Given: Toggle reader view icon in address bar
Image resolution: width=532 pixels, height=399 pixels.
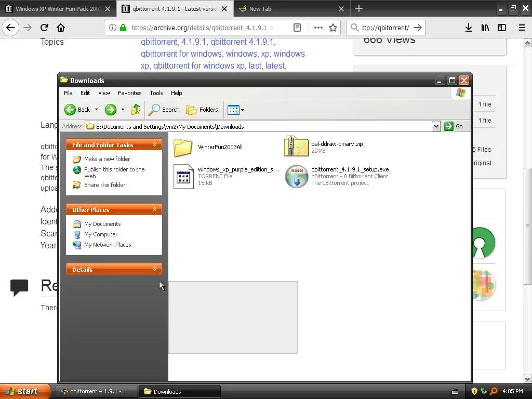Looking at the screenshot, I should click(x=297, y=28).
